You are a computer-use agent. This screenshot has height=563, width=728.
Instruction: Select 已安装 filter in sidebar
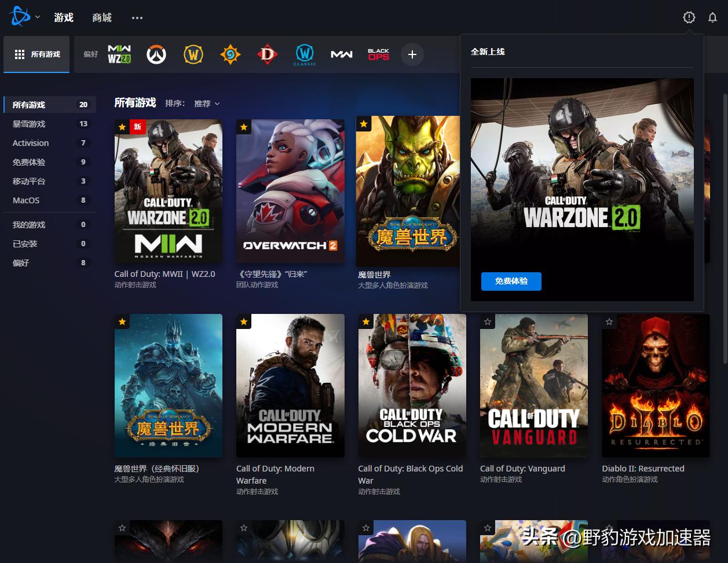[50, 244]
